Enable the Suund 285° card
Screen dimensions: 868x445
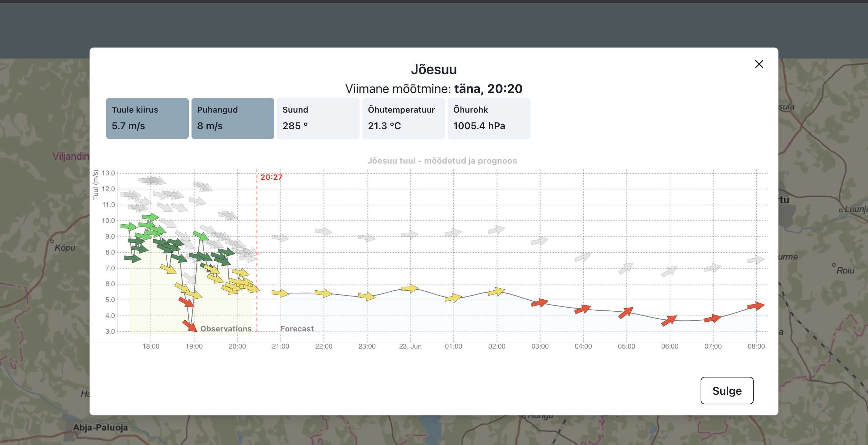(x=318, y=118)
